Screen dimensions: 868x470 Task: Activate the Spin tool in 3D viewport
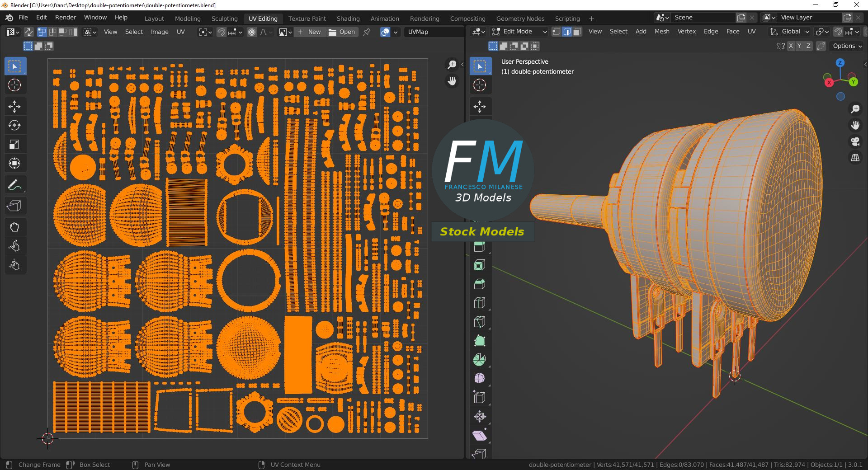(x=479, y=360)
